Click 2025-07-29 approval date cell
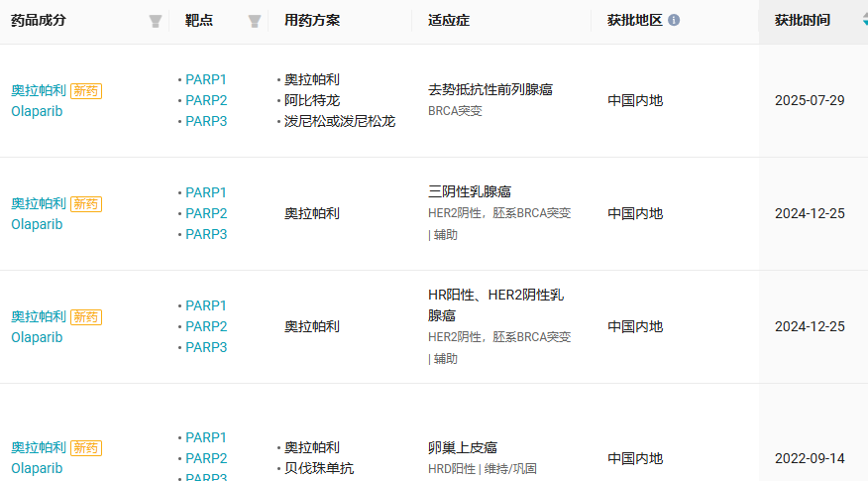The height and width of the screenshot is (481, 868). (810, 100)
